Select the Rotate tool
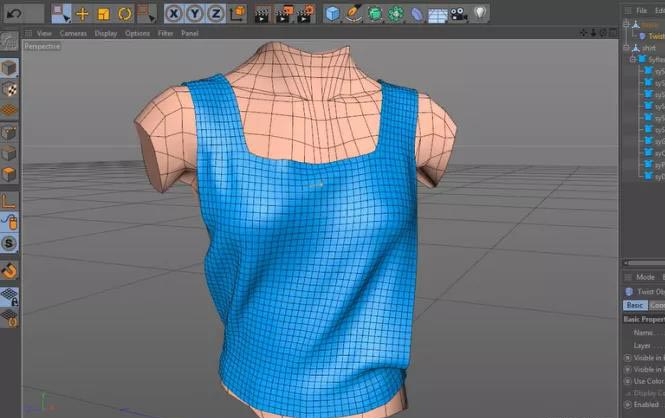The image size is (665, 418). pyautogui.click(x=124, y=14)
